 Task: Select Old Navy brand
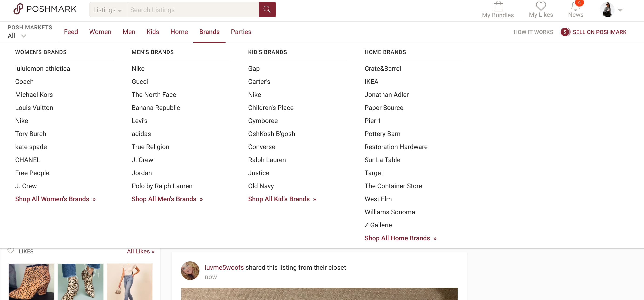pyautogui.click(x=261, y=186)
